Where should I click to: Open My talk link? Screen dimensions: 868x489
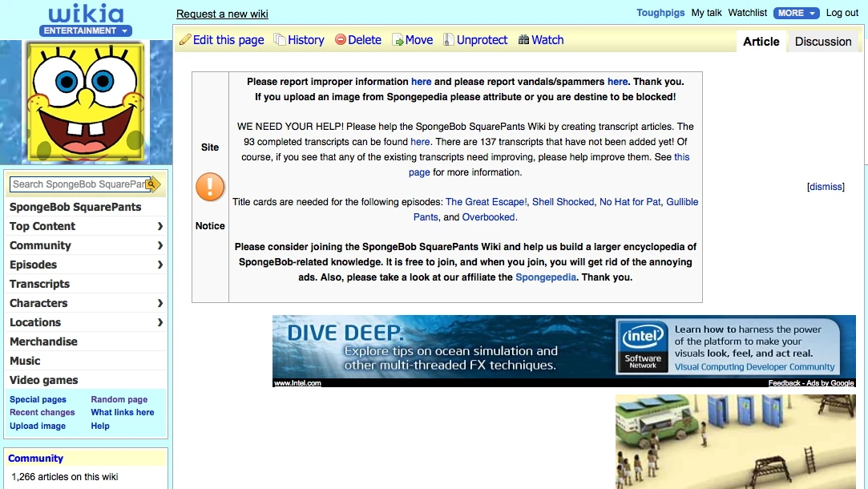click(706, 13)
